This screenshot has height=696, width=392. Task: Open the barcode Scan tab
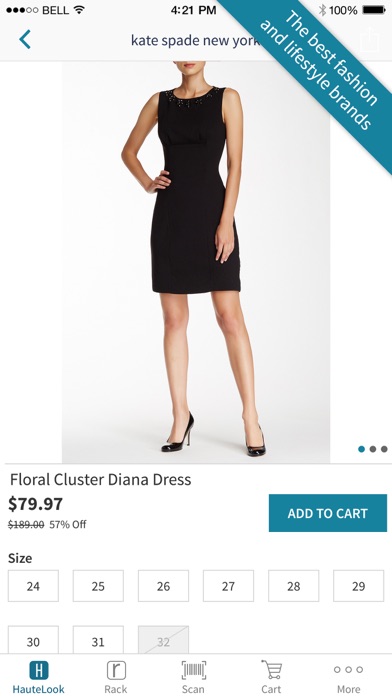[x=194, y=677]
